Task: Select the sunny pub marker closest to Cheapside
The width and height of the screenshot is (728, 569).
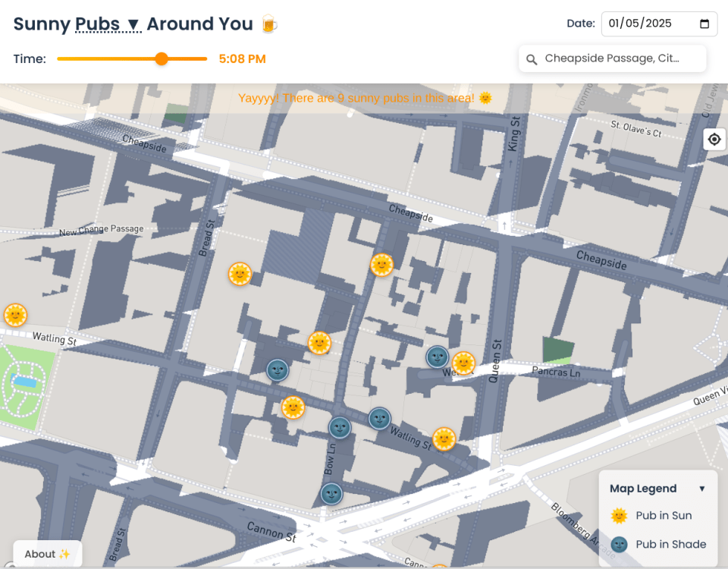Action: coord(381,265)
